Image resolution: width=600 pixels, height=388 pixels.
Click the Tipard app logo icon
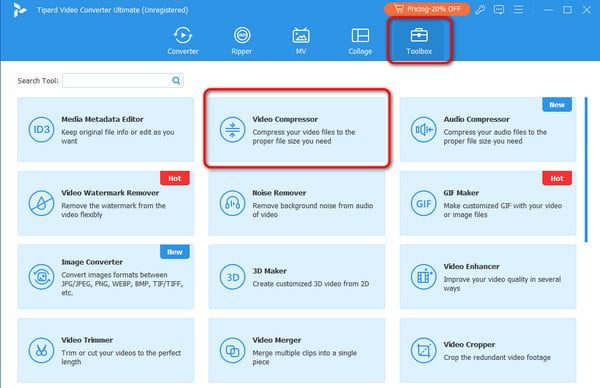point(19,10)
